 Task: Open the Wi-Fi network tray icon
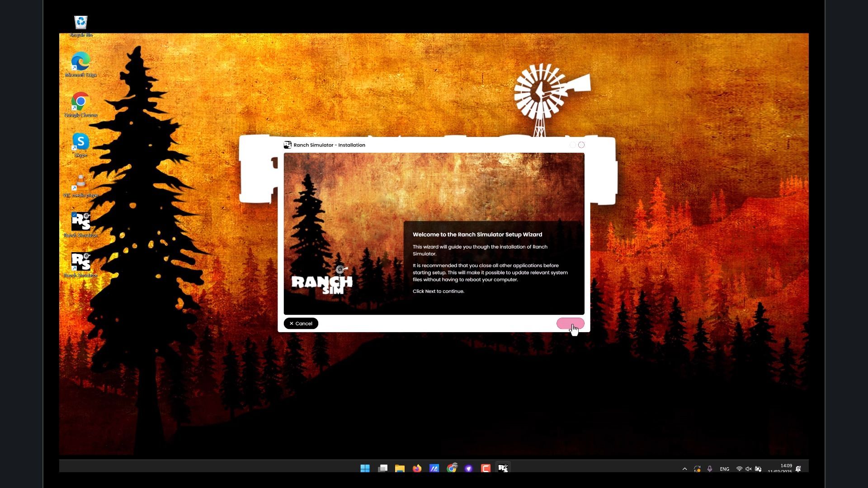[x=739, y=469]
